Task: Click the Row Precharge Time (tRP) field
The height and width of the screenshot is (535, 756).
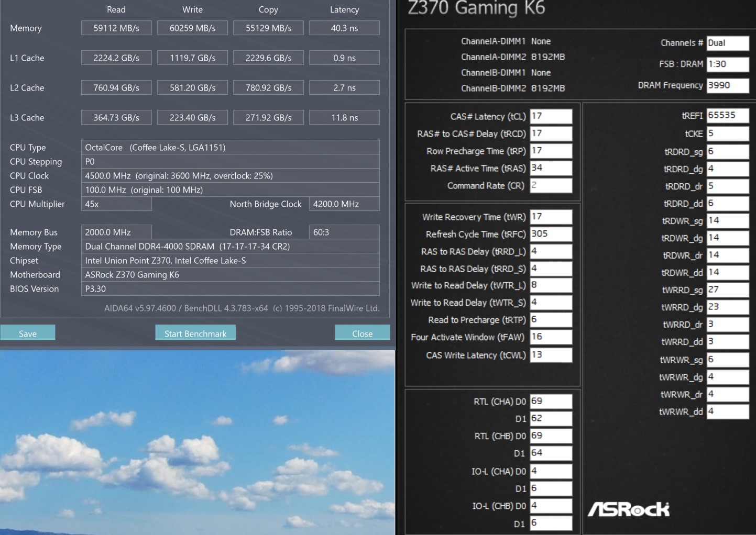Action: click(x=551, y=151)
